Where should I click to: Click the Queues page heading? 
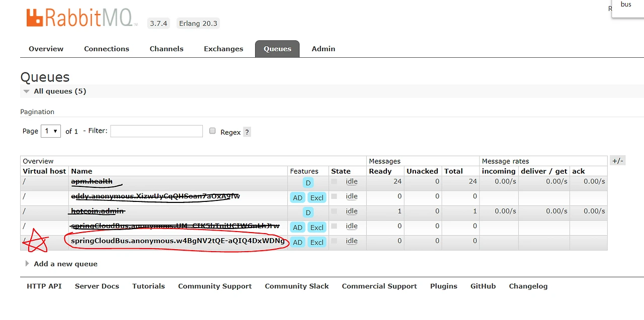[45, 77]
